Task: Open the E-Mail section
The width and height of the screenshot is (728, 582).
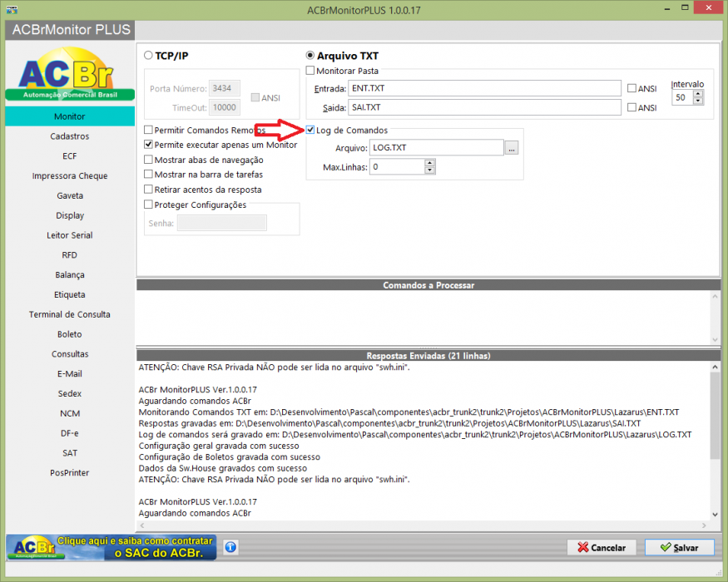Action: coord(70,374)
